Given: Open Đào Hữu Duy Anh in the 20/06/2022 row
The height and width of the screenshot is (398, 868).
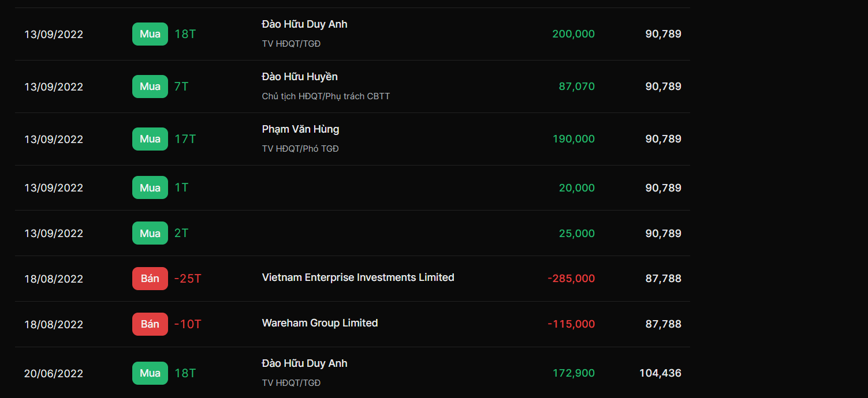Looking at the screenshot, I should pos(304,363).
